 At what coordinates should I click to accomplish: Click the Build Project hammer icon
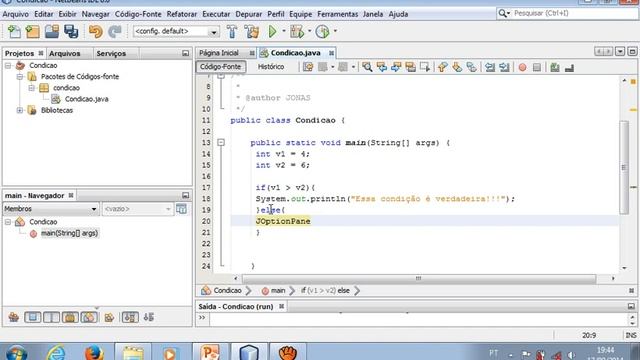232,31
